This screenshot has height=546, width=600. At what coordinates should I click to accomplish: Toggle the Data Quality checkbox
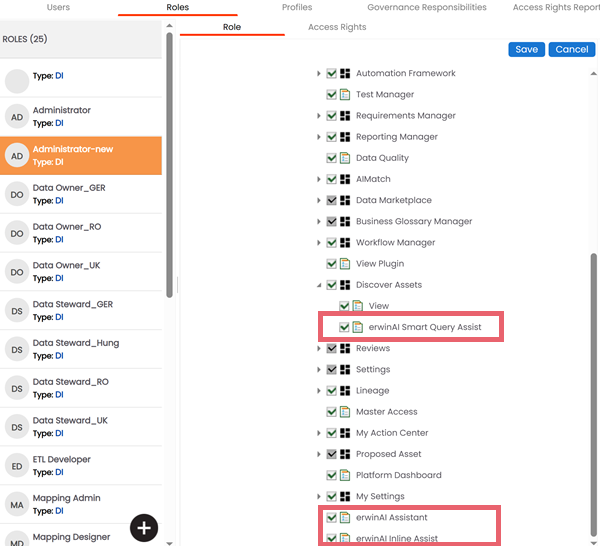332,158
